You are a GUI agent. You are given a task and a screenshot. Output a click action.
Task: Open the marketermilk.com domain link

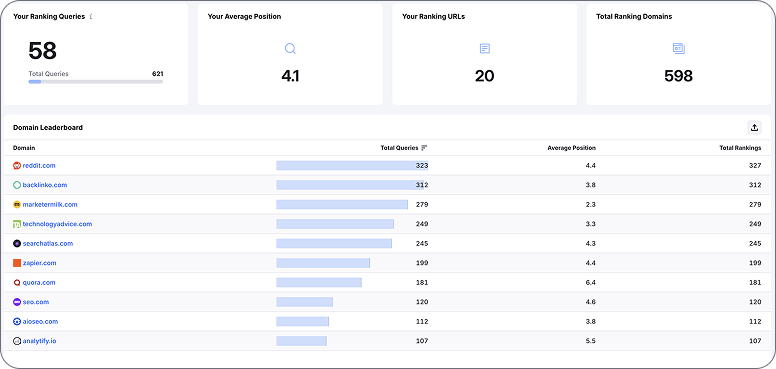50,204
